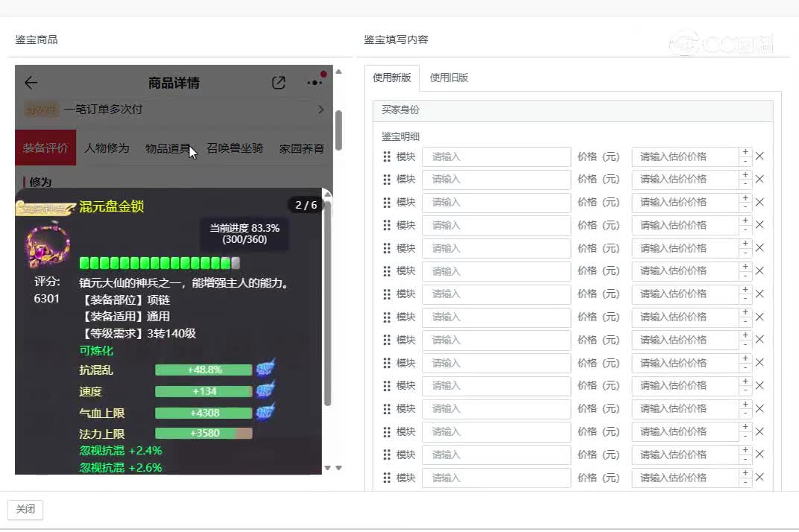This screenshot has height=532, width=799.
Task: Click the 【等级需求】3转140级 line
Action: coord(138,333)
